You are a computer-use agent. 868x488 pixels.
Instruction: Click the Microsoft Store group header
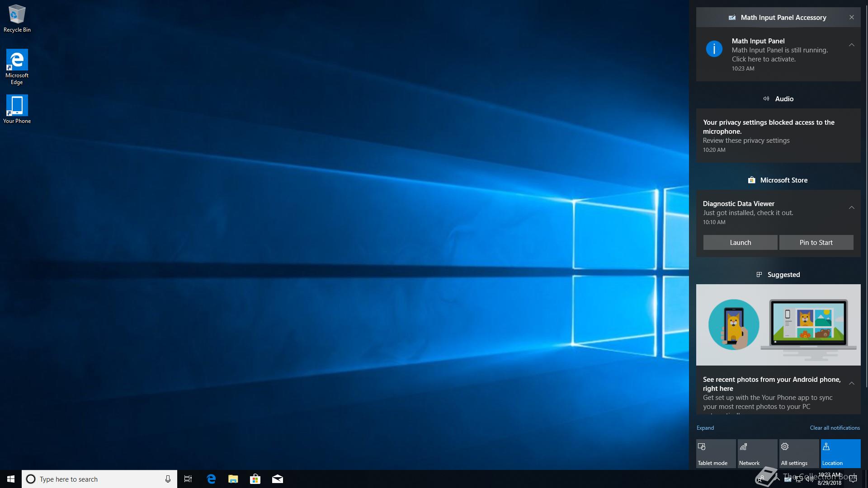click(778, 180)
